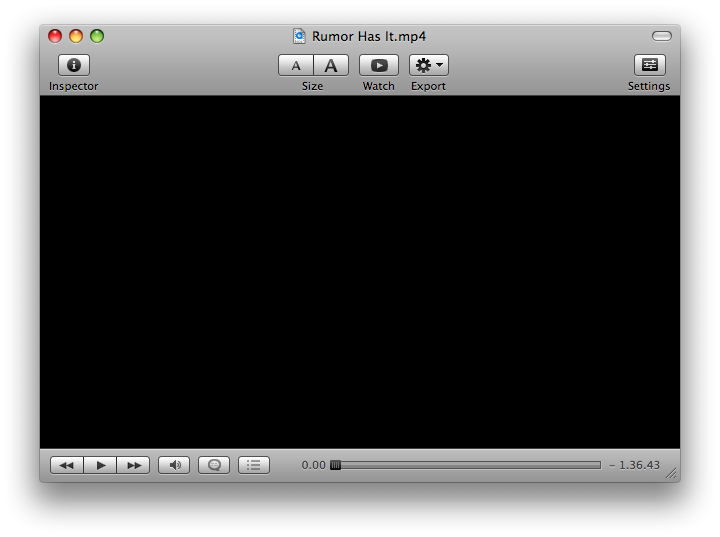
Task: Click the Export label text
Action: pos(428,86)
